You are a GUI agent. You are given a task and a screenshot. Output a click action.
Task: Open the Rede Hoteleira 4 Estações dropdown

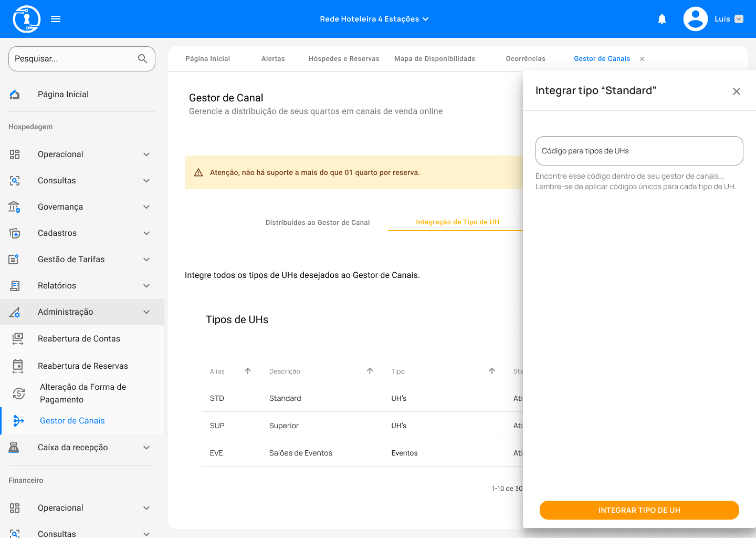[x=374, y=19]
